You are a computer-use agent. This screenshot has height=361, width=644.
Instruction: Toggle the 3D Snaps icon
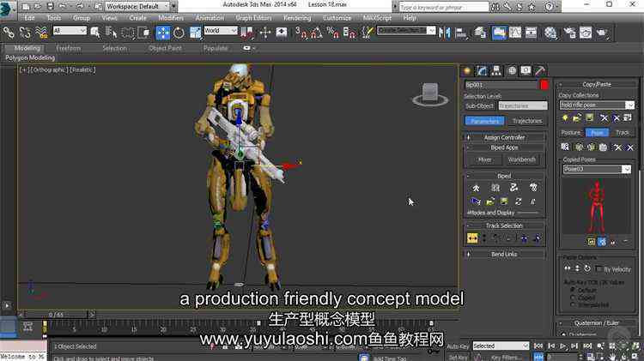301,33
